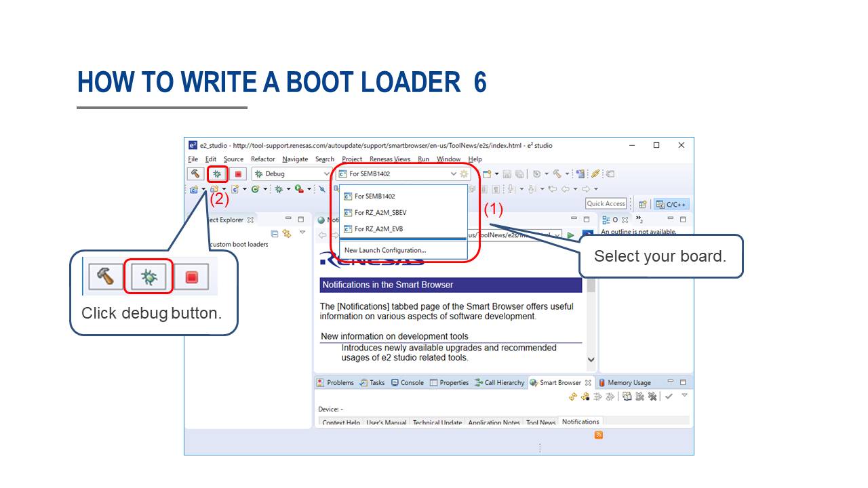Screen dimensions: 868x488
Task: Open the Help menu
Action: 475,159
